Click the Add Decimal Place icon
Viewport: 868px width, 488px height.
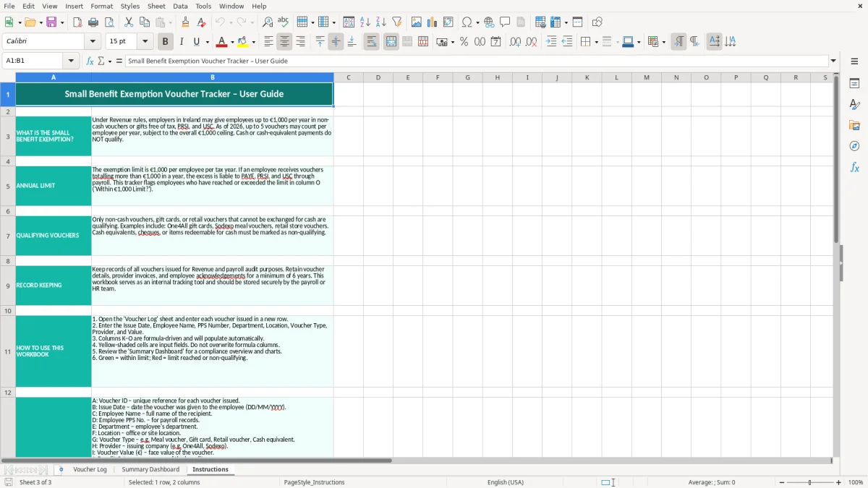(x=515, y=42)
